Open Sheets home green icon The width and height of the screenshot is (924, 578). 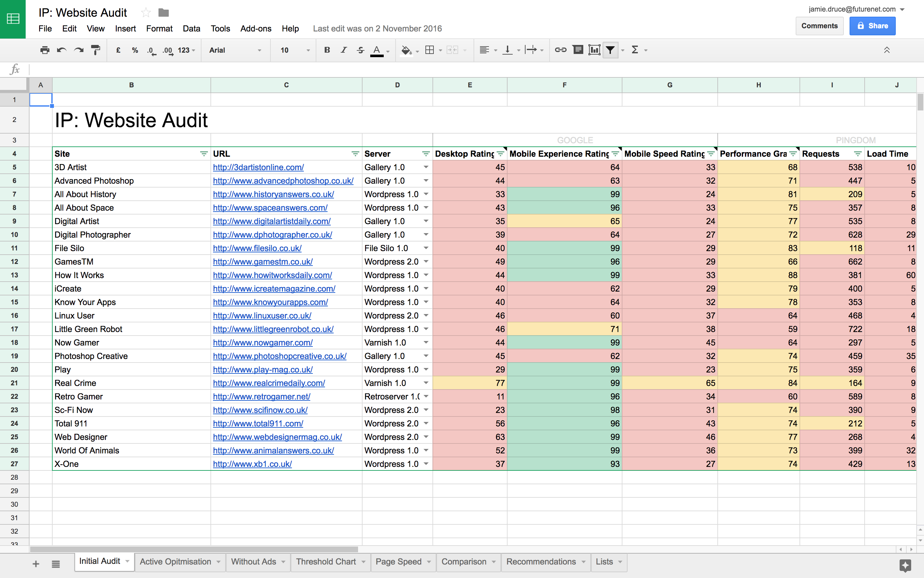(x=13, y=19)
